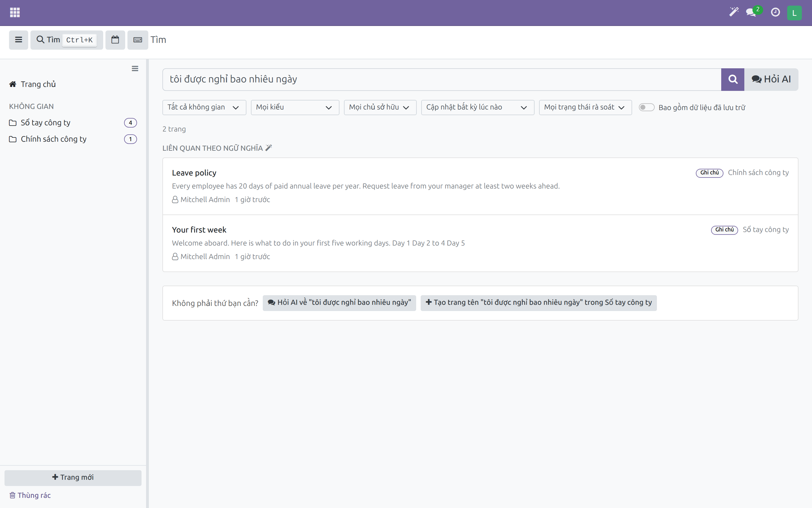The image size is (812, 508).
Task: Expand the Mọi chủ sở hữu dropdown
Action: click(x=380, y=107)
